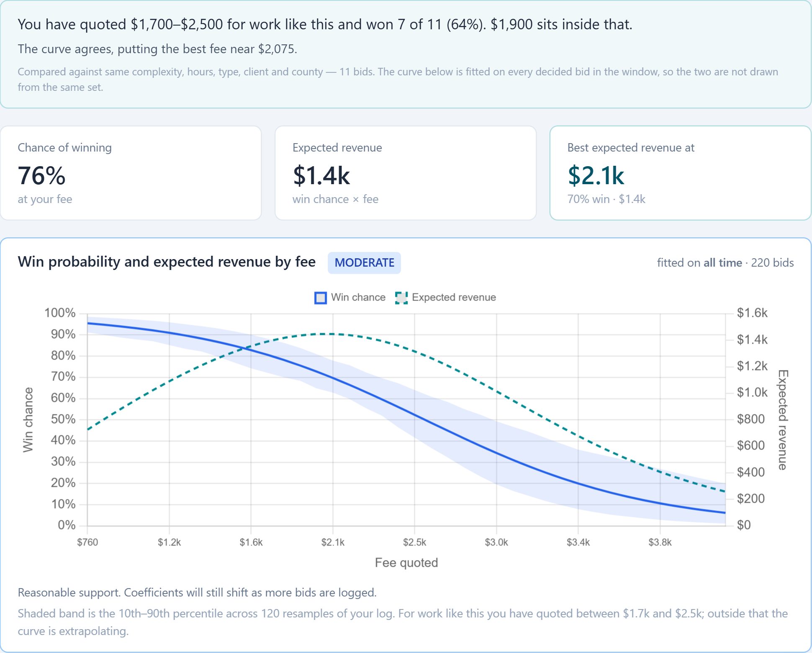Click the 'win chance × fee' caption

click(x=335, y=199)
